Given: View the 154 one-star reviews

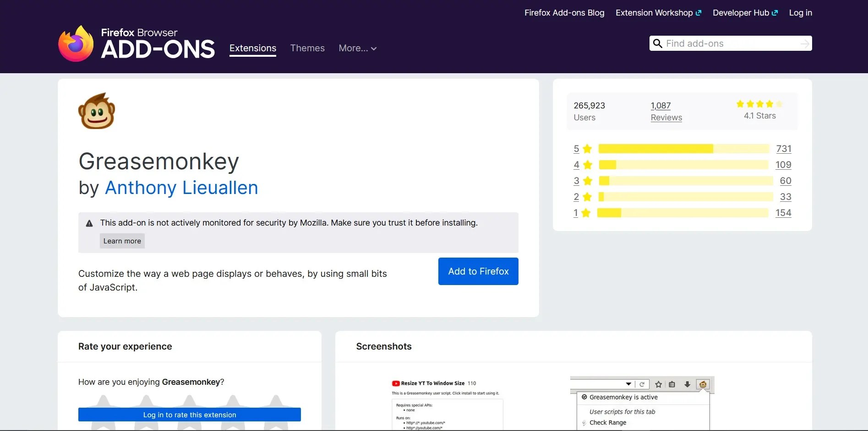Looking at the screenshot, I should (x=783, y=213).
